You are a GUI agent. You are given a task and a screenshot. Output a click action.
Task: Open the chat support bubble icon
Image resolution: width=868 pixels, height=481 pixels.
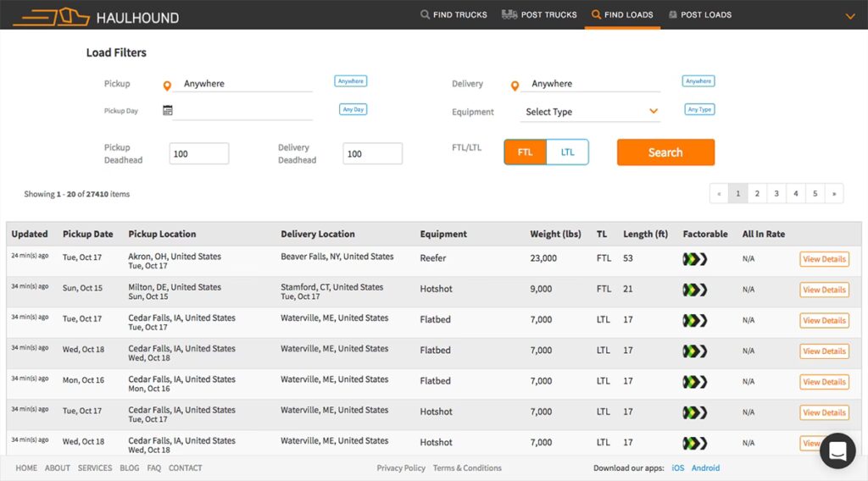pos(837,451)
